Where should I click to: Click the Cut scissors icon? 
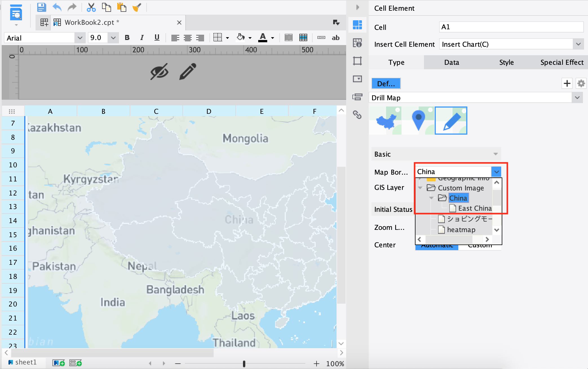[91, 7]
